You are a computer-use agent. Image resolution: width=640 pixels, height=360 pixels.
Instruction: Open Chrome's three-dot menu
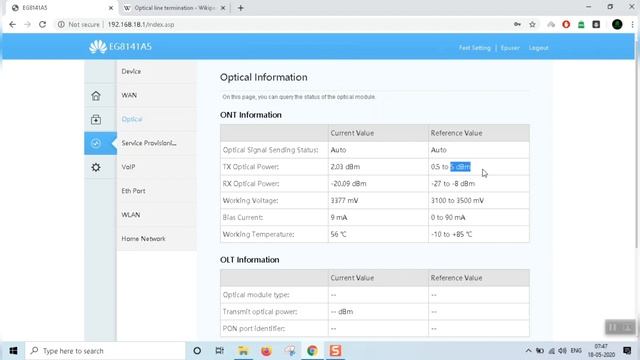click(x=633, y=24)
